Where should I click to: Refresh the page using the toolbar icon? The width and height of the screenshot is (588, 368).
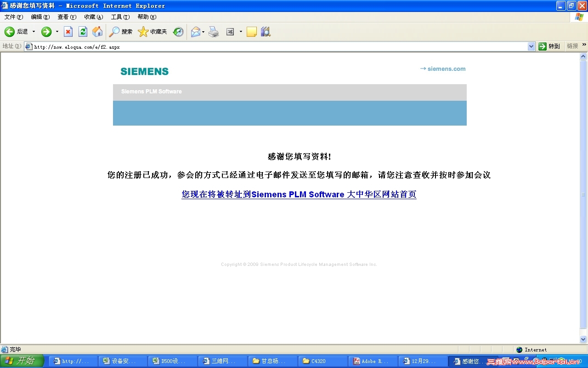point(83,32)
